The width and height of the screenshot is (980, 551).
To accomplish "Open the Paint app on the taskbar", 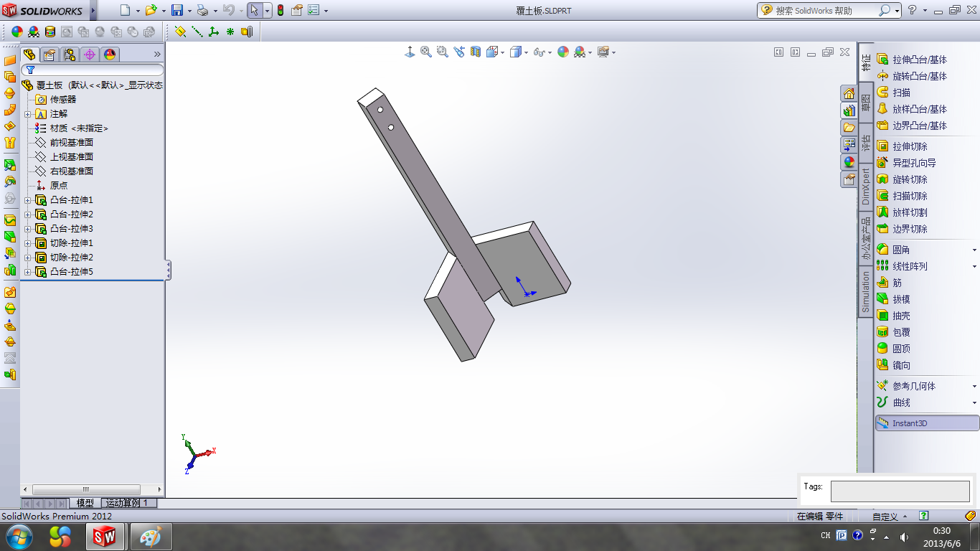I will click(x=151, y=537).
